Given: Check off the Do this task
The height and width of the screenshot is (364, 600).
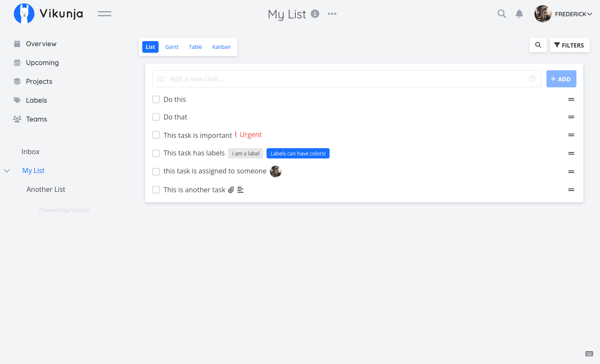Looking at the screenshot, I should [x=156, y=99].
